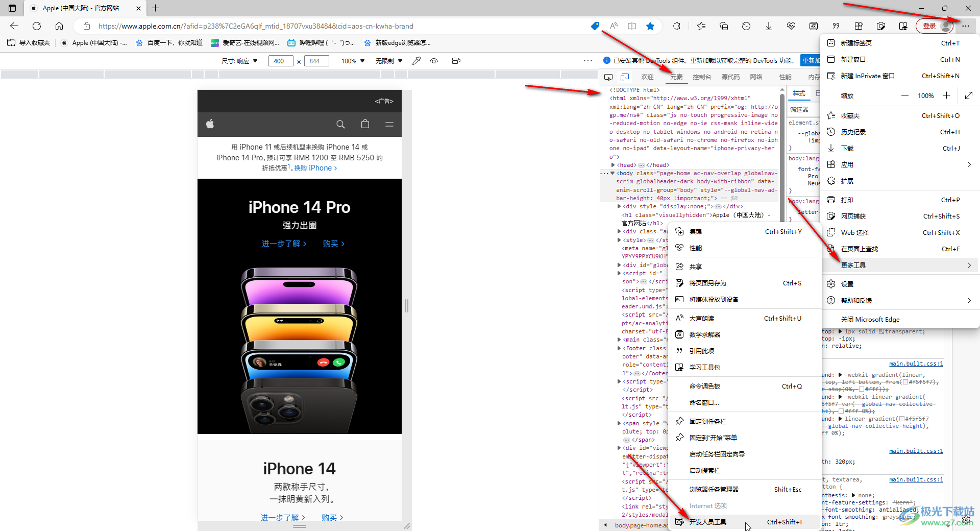Viewport: 980px width, 531px height.
Task: Expand the 应用 submenu arrow
Action: pyautogui.click(x=969, y=164)
